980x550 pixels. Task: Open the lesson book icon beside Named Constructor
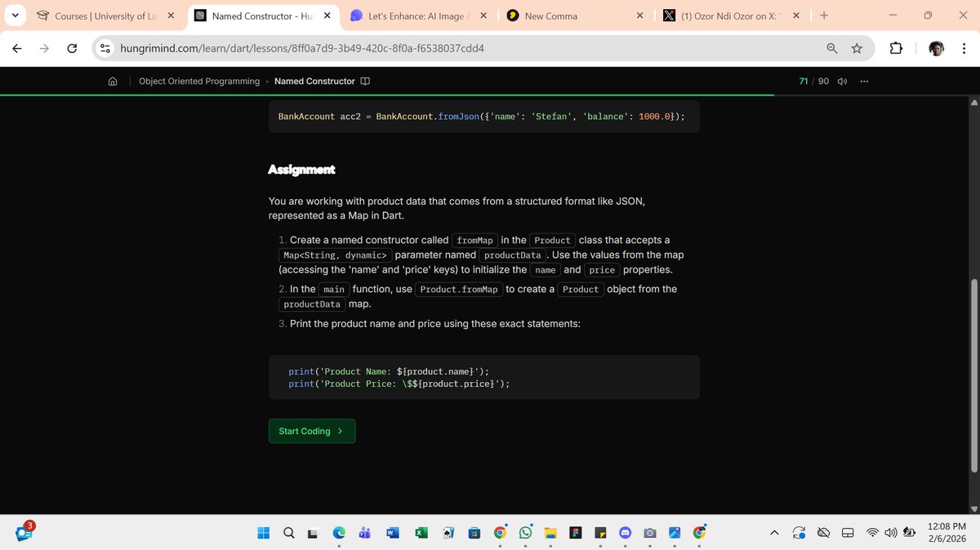coord(365,81)
